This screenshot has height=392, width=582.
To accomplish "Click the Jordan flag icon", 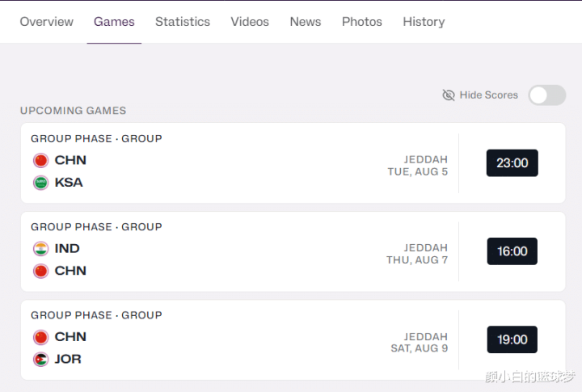I will pyautogui.click(x=40, y=359).
